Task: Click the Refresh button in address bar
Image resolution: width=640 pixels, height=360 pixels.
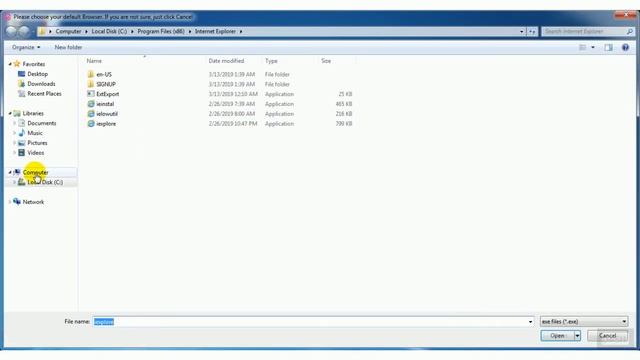Action: (x=532, y=31)
